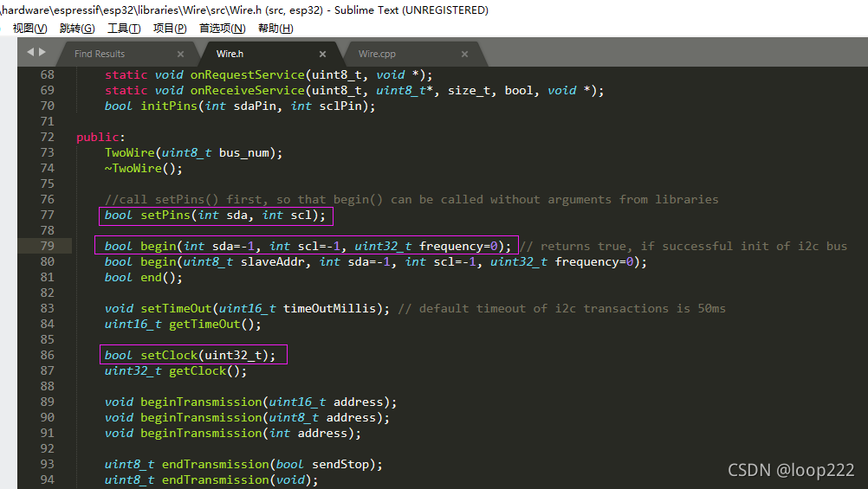Place cursor on setClock function name
Screen dimensions: 868x489
169,355
